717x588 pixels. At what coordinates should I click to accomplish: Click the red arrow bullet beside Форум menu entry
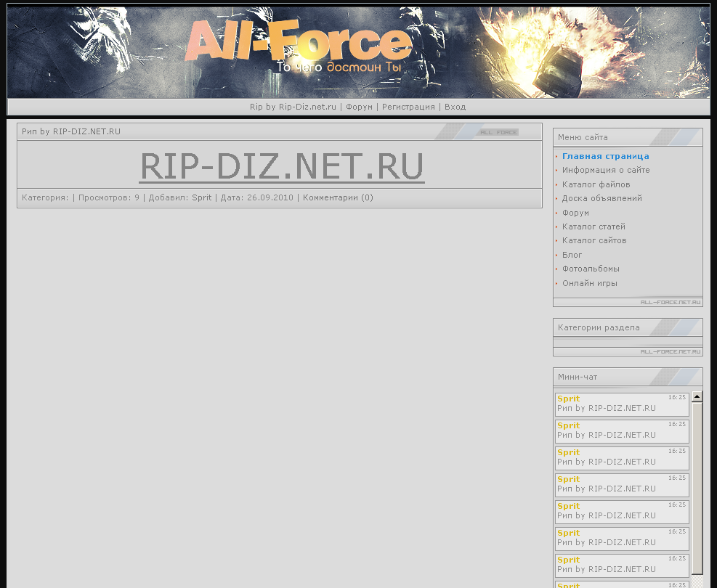pyautogui.click(x=556, y=213)
